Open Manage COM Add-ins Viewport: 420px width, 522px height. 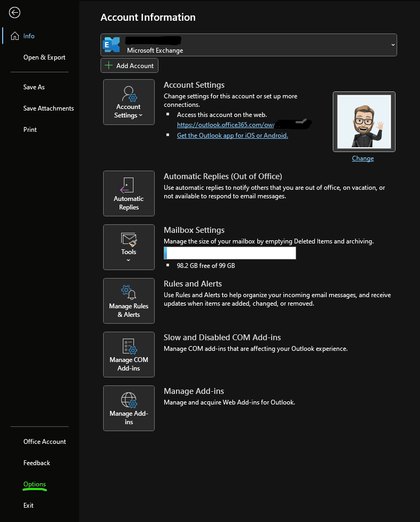pyautogui.click(x=129, y=355)
